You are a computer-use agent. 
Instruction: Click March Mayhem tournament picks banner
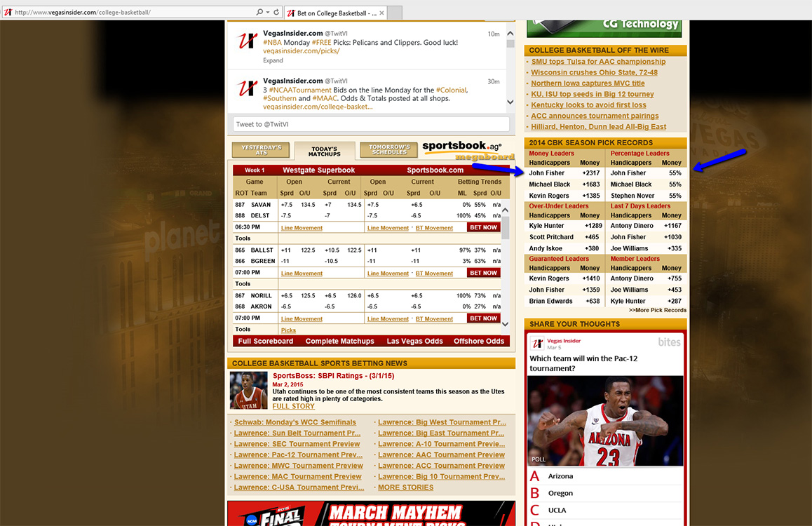click(x=371, y=513)
